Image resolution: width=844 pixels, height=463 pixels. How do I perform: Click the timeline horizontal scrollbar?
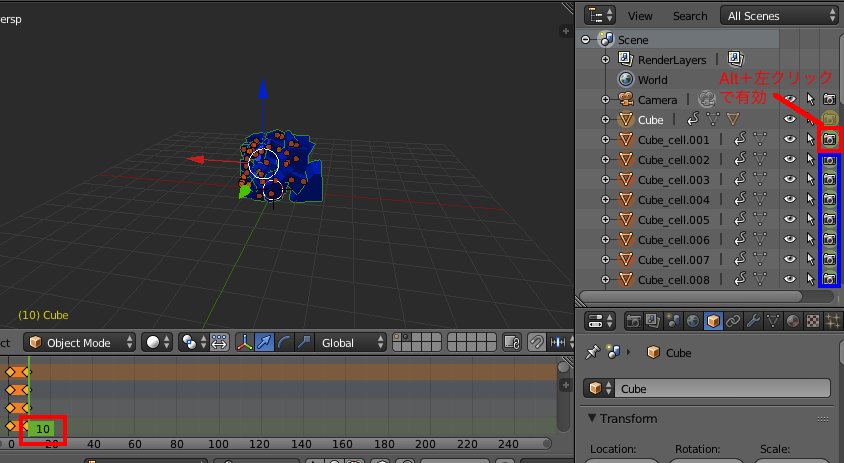click(276, 444)
